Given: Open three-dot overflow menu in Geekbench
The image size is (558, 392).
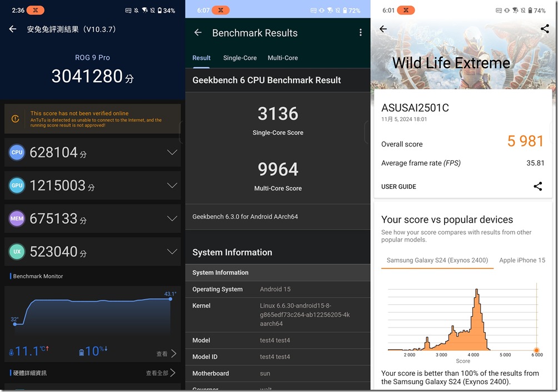Looking at the screenshot, I should (x=360, y=33).
